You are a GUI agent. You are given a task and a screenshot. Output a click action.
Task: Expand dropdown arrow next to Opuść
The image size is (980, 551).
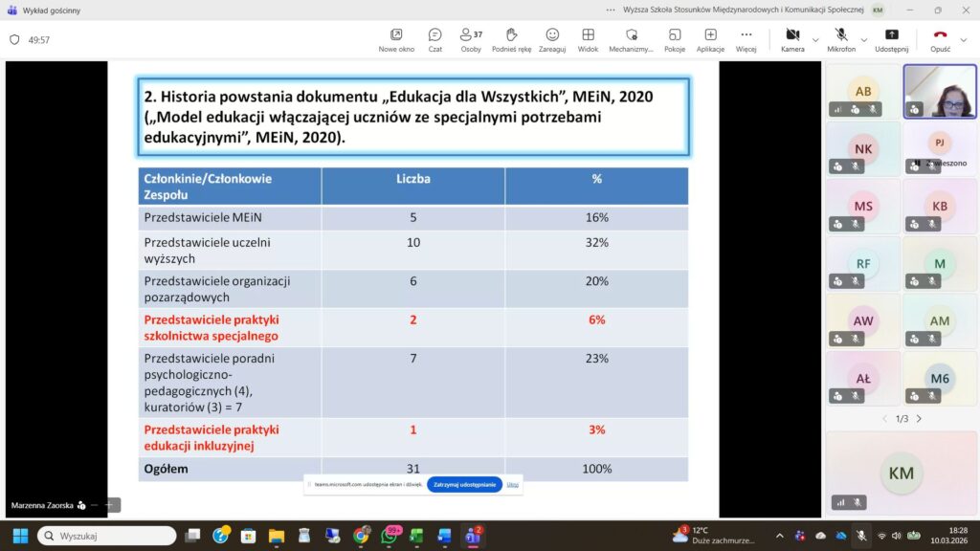click(x=965, y=40)
